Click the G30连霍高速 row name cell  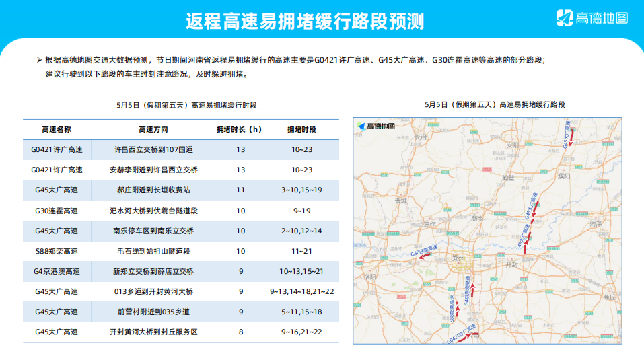[x=57, y=211]
